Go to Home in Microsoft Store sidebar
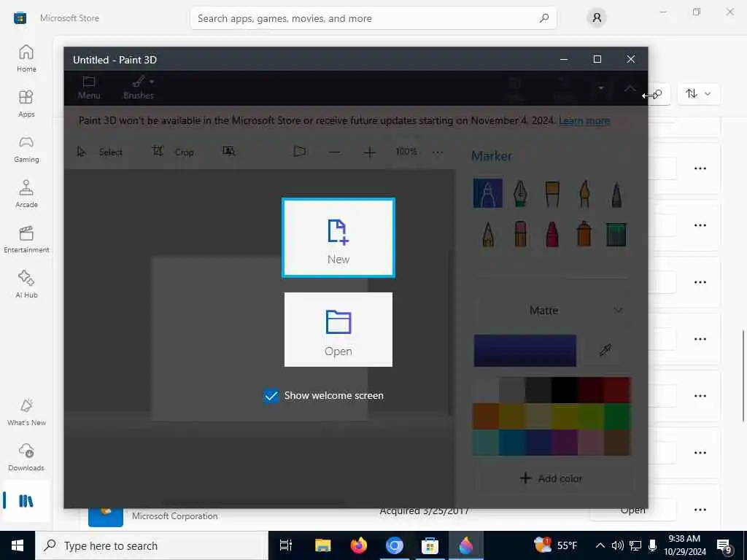The image size is (747, 560). [26, 58]
